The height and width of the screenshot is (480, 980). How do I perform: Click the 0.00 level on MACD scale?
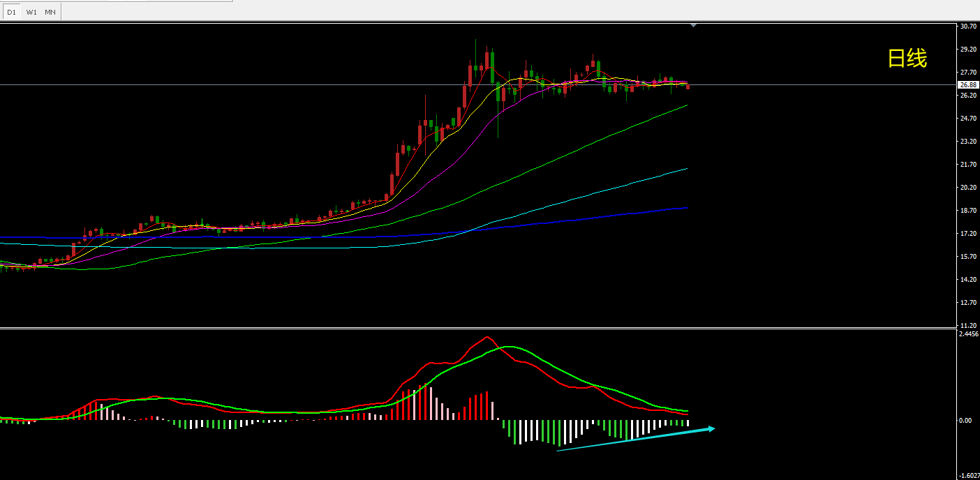pos(965,421)
